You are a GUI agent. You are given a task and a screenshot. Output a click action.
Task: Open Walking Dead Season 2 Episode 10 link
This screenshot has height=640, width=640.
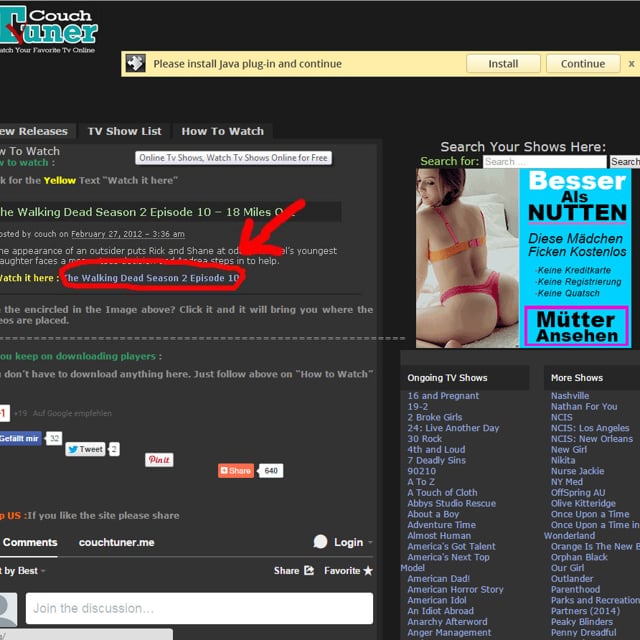coord(152,278)
